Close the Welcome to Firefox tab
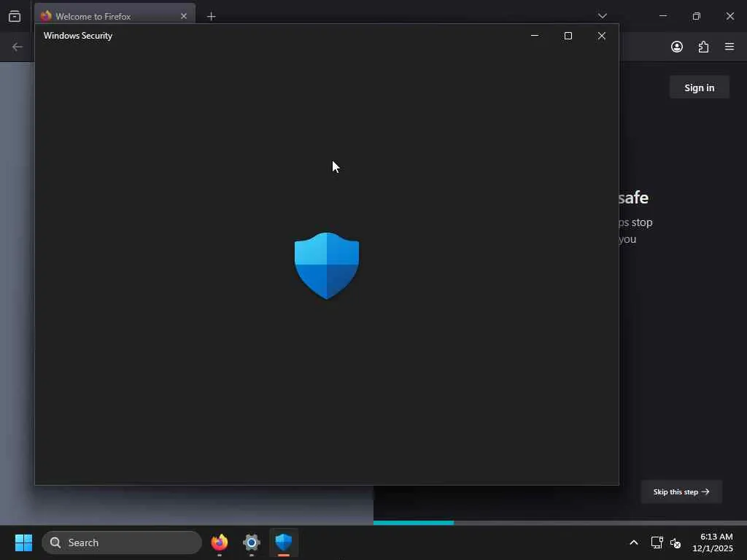The image size is (747, 560). click(183, 16)
